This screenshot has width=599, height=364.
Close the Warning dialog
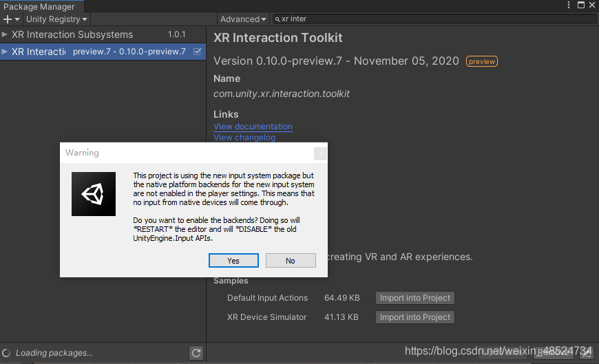coord(320,153)
